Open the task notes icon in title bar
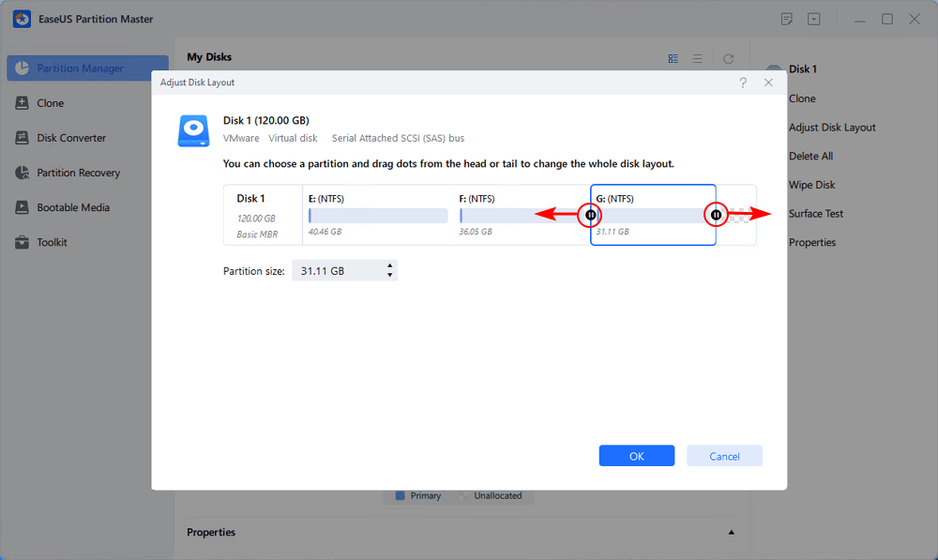 click(x=787, y=19)
